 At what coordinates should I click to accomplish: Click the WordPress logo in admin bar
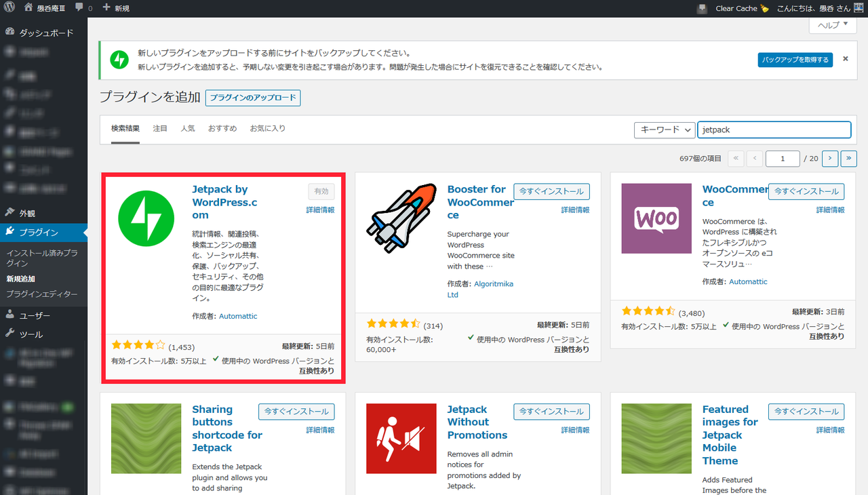(9, 8)
